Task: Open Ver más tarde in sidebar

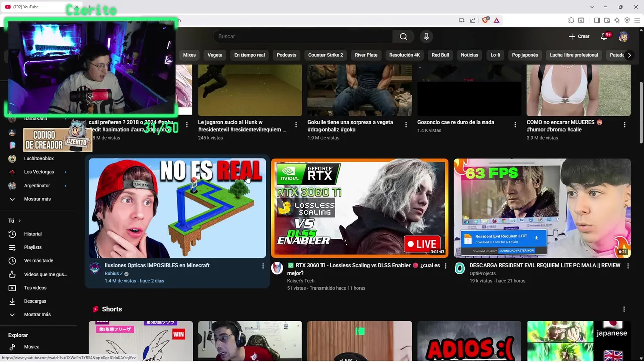Action: click(x=38, y=261)
